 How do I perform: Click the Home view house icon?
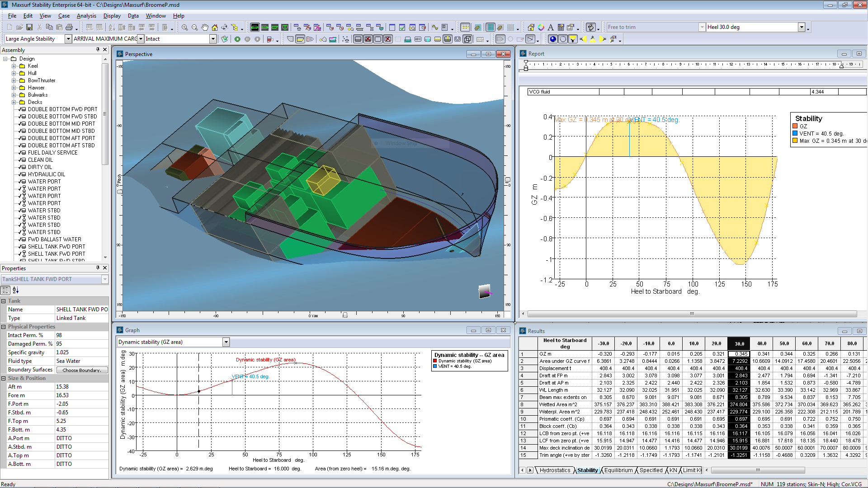click(215, 28)
